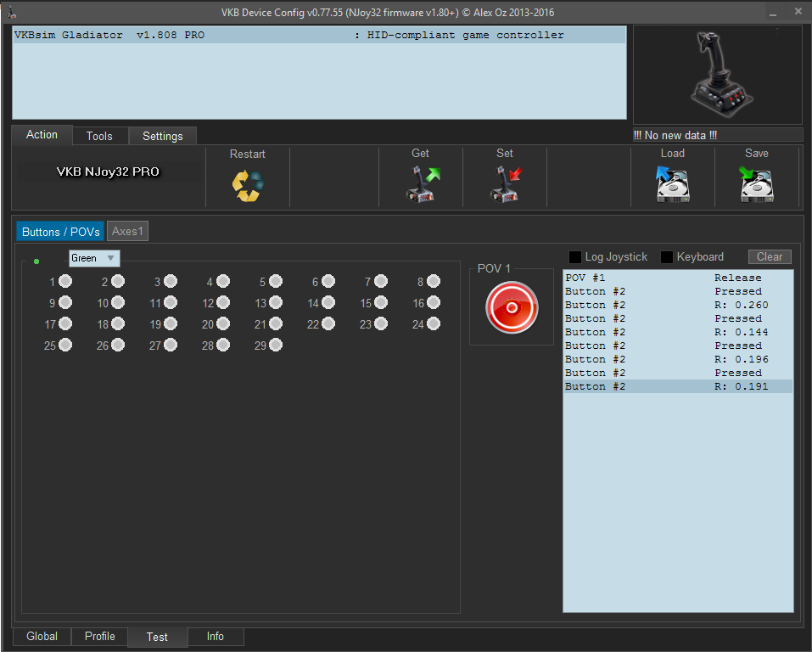Click button indicator 25

[65, 346]
